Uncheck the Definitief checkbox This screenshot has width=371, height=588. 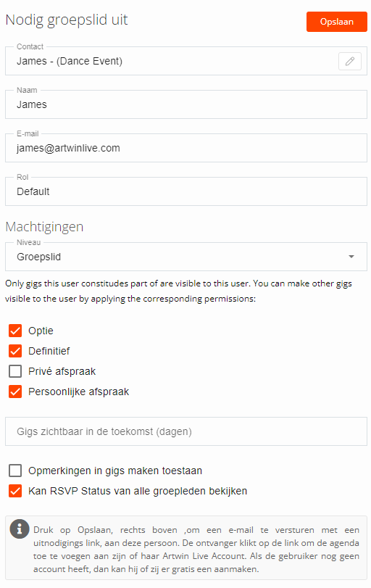coord(15,351)
